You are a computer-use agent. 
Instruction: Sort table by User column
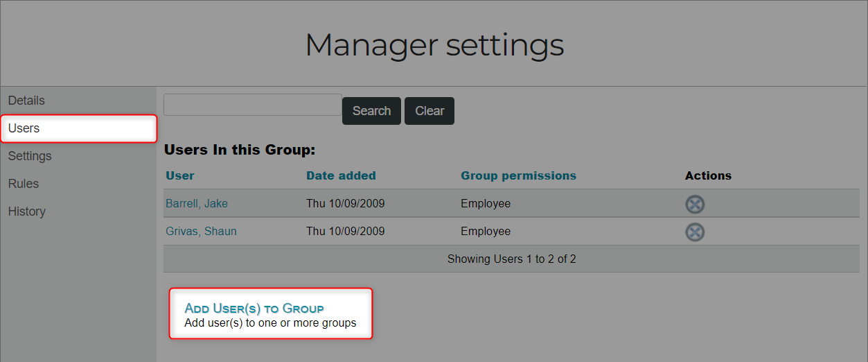(180, 176)
